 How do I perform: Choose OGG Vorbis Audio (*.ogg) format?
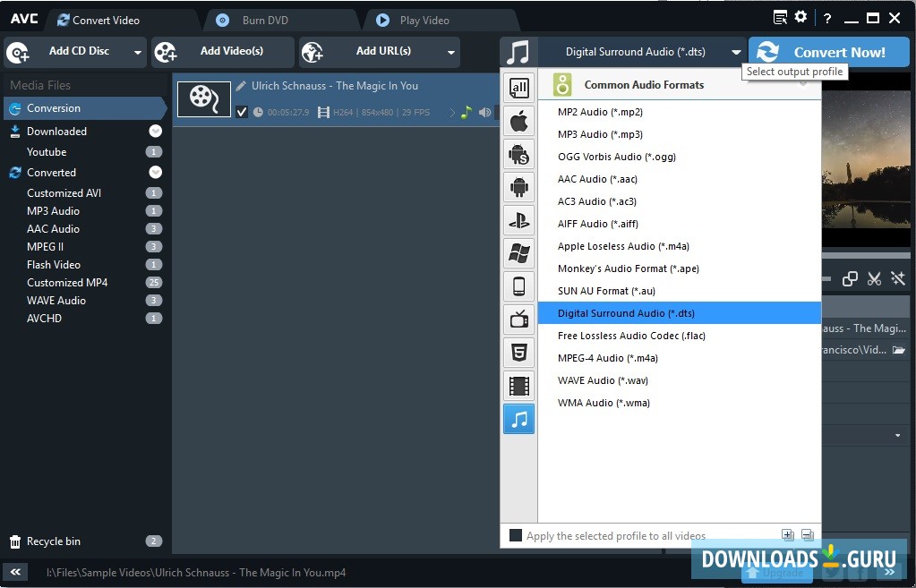tap(679, 157)
